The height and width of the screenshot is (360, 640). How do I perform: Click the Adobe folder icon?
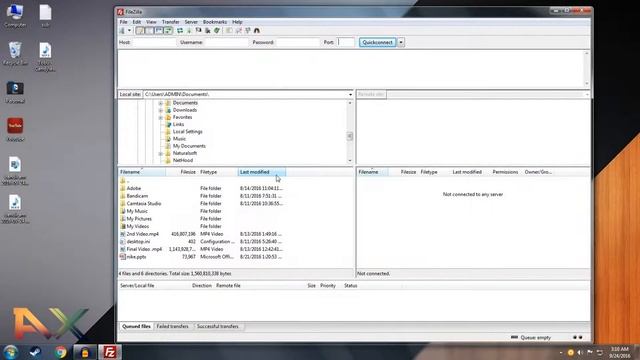coord(122,189)
